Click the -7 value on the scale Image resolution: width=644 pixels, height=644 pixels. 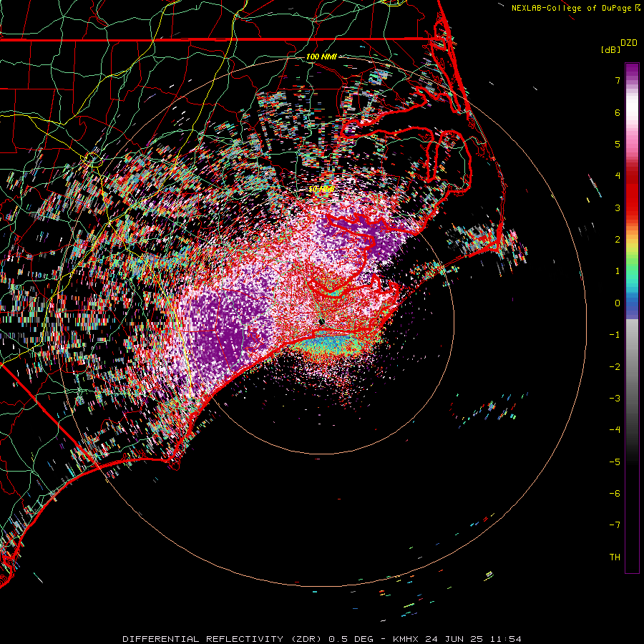point(615,525)
